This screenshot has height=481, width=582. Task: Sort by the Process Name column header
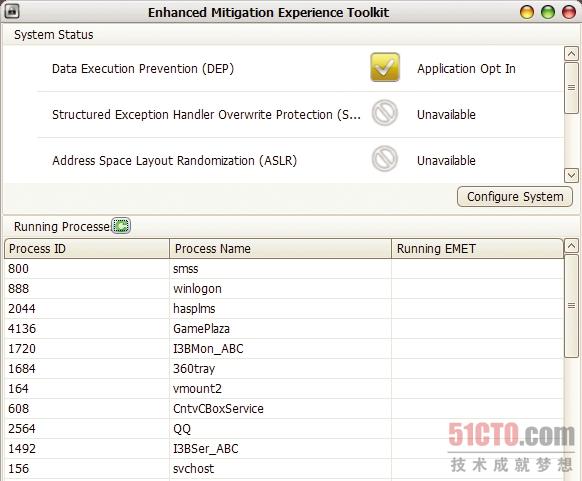click(x=280, y=249)
